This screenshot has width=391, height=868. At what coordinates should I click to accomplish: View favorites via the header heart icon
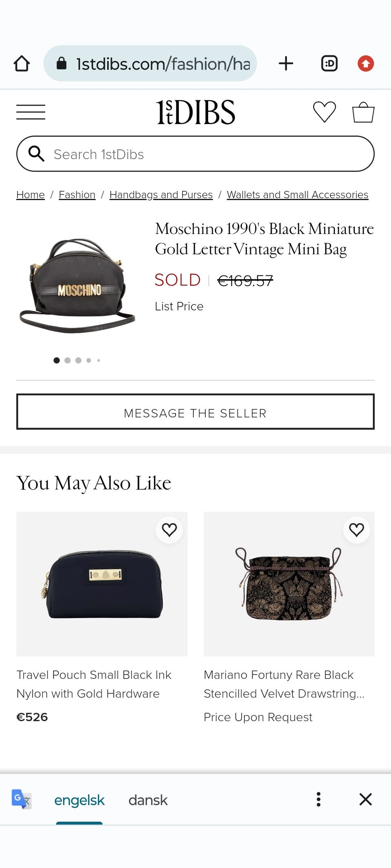point(324,112)
